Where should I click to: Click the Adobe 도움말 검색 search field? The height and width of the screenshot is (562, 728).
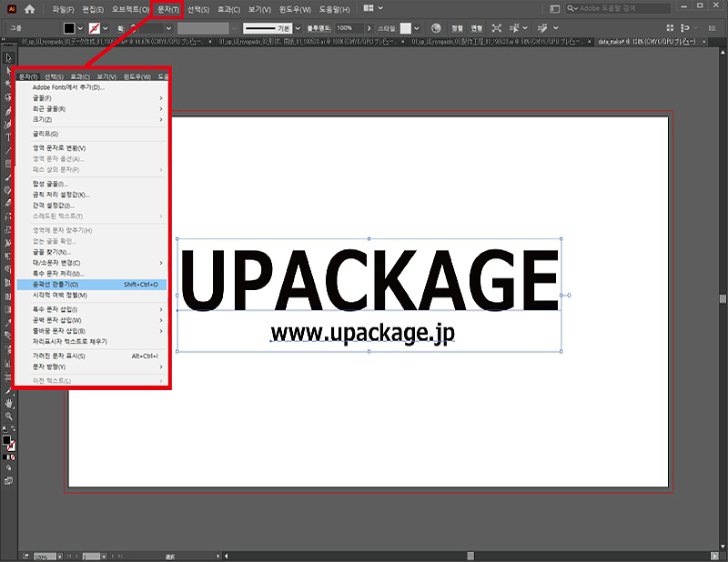click(619, 8)
